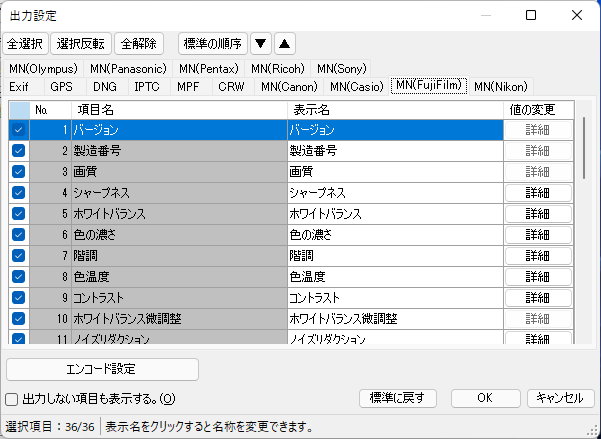Viewport: 601px width, 439px height.
Task: Toggle the checkbox for シャープネス row
Action: (19, 193)
